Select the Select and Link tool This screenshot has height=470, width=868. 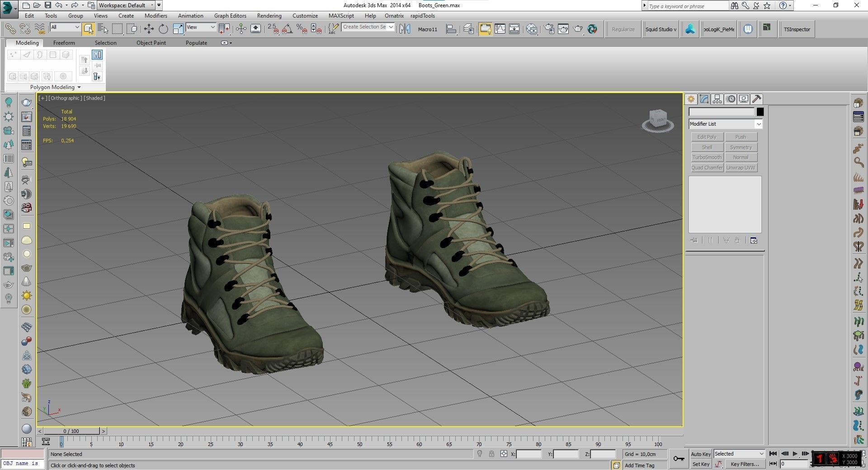(10, 29)
